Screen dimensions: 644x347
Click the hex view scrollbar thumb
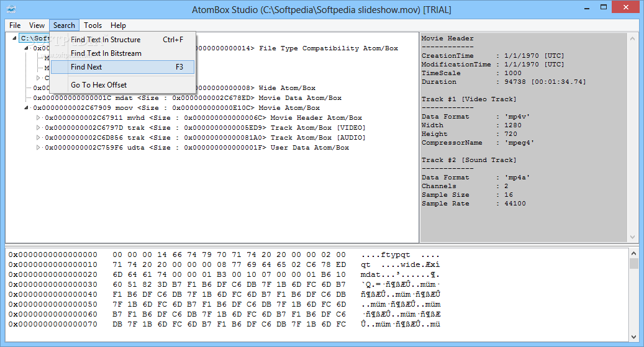click(633, 264)
